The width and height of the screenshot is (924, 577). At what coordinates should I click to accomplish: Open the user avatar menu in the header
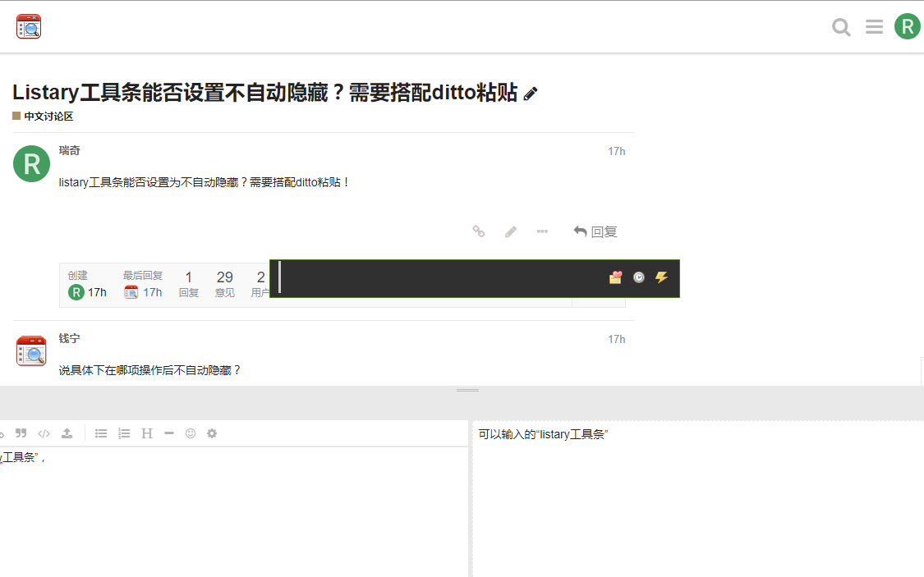[x=908, y=26]
